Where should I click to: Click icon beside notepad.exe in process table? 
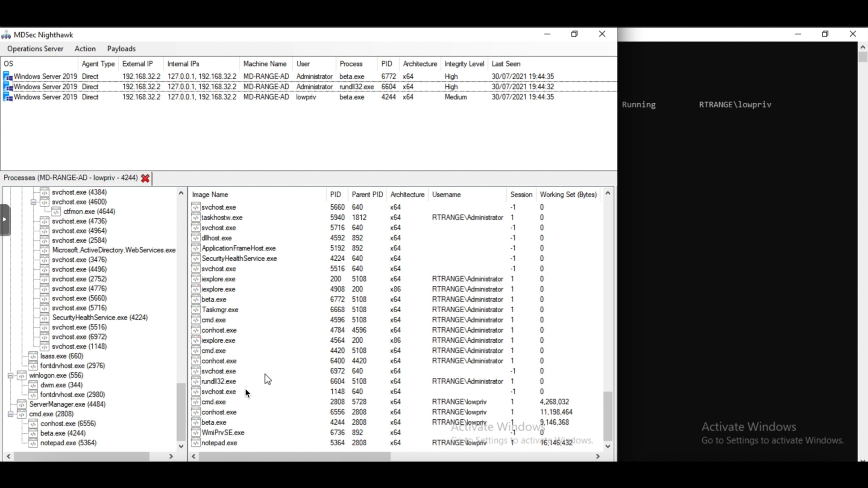(x=196, y=443)
